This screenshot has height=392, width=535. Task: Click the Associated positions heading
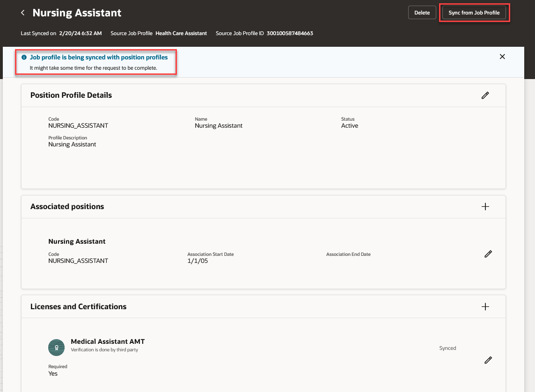pos(67,207)
